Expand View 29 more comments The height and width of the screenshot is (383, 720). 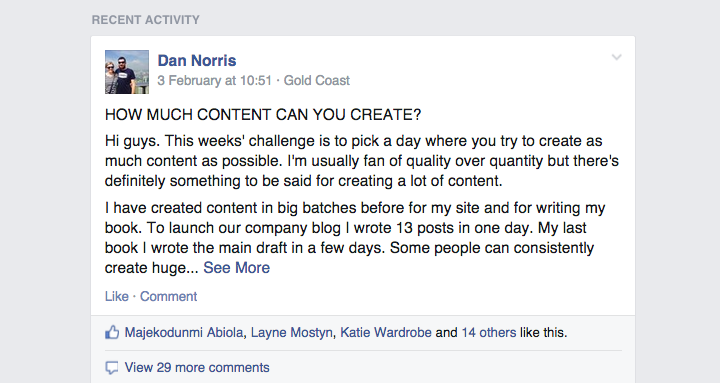point(197,367)
